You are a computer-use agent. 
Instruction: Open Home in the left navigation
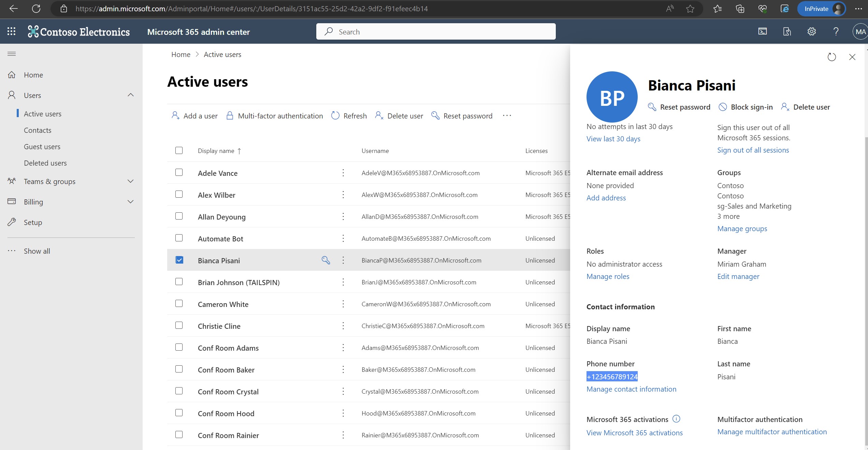tap(33, 75)
